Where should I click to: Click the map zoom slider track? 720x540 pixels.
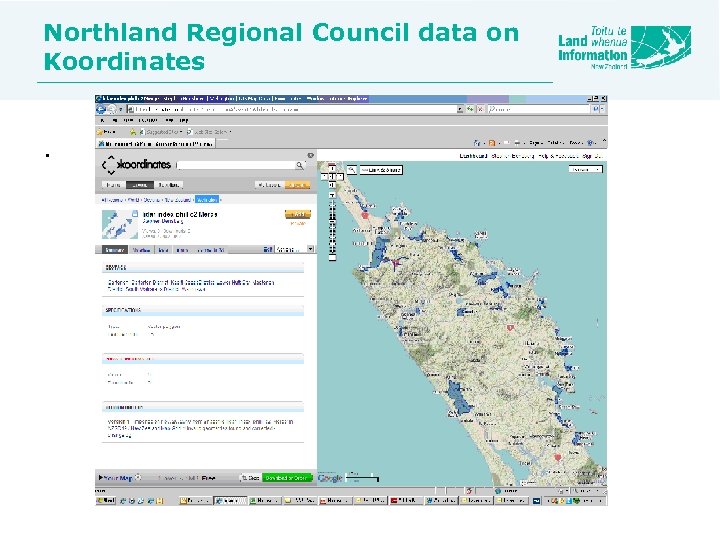[332, 227]
